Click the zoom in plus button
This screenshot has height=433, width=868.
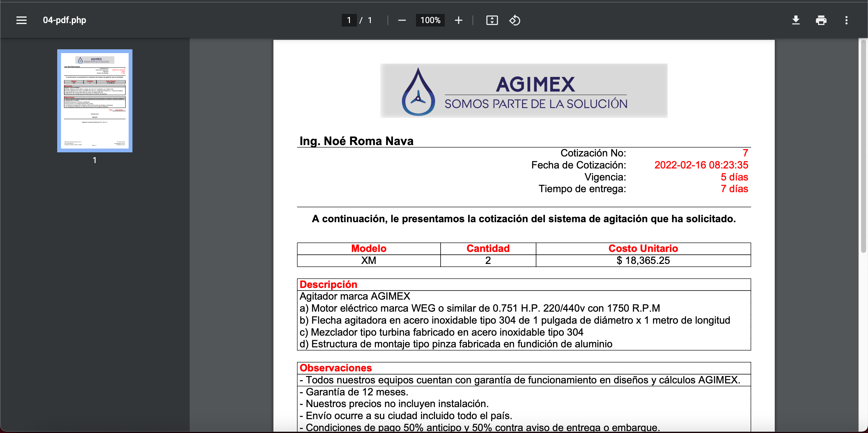tap(458, 20)
